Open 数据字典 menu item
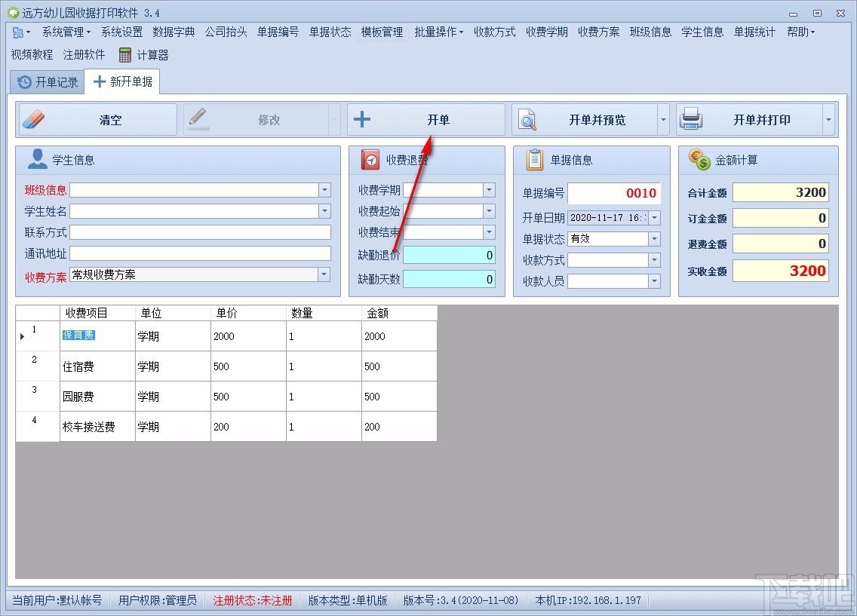This screenshot has width=857, height=616. click(174, 32)
